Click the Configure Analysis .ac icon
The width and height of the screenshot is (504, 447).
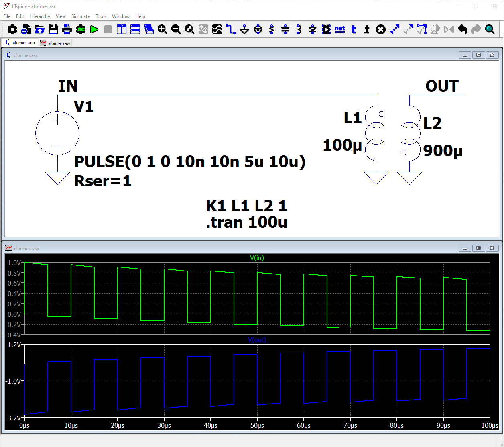(x=81, y=29)
